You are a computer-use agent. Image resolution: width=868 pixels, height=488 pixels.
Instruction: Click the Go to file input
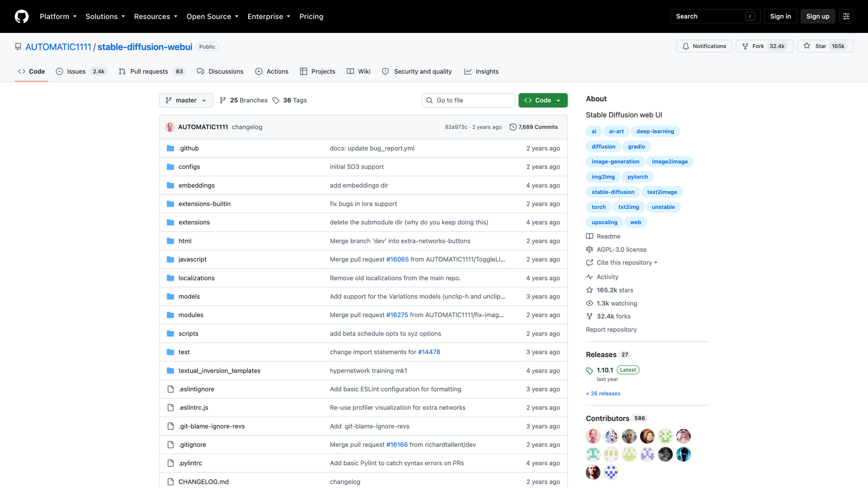(x=468, y=100)
